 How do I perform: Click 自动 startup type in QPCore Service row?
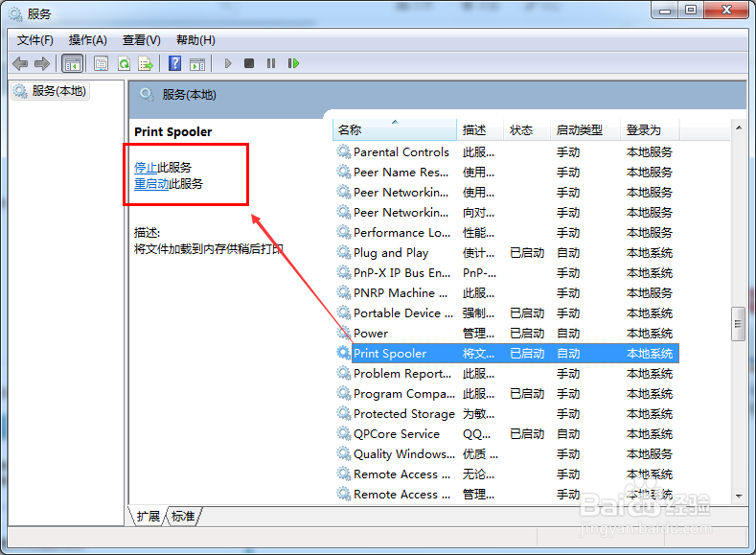(568, 434)
